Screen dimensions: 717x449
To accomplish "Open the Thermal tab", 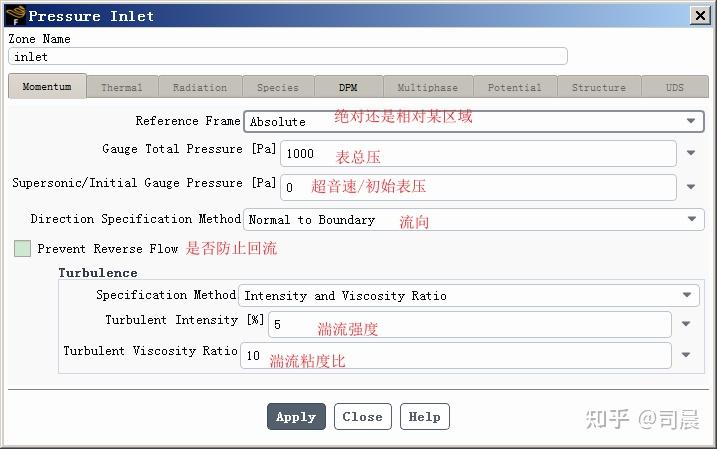I will coord(122,87).
